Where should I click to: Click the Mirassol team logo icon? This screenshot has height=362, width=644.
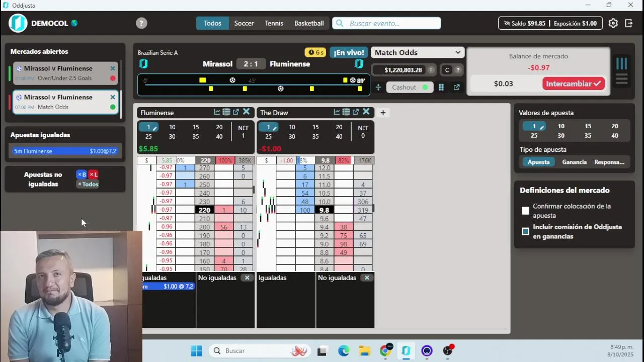[143, 64]
